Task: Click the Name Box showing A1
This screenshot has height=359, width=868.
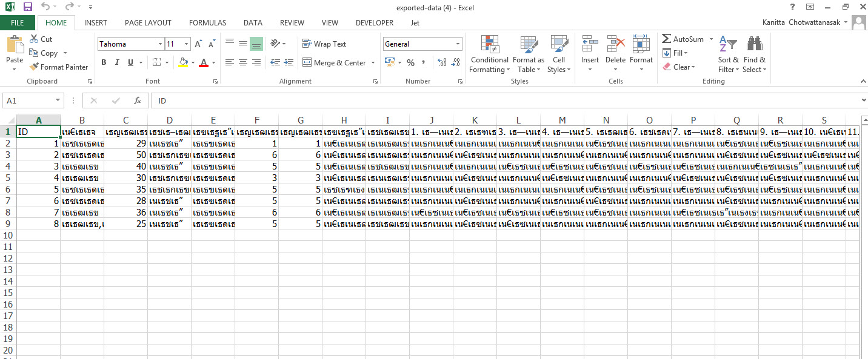Action: (x=28, y=100)
